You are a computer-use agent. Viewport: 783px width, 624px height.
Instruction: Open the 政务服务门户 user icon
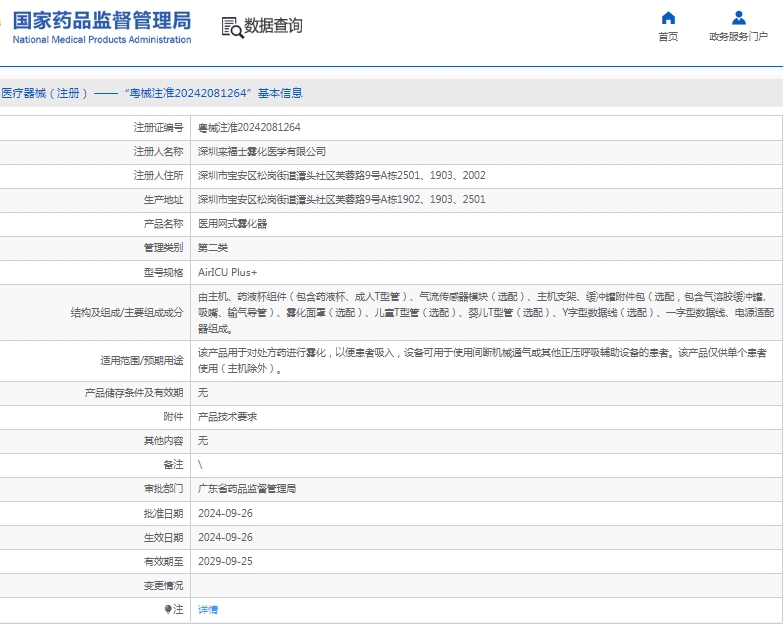point(739,18)
